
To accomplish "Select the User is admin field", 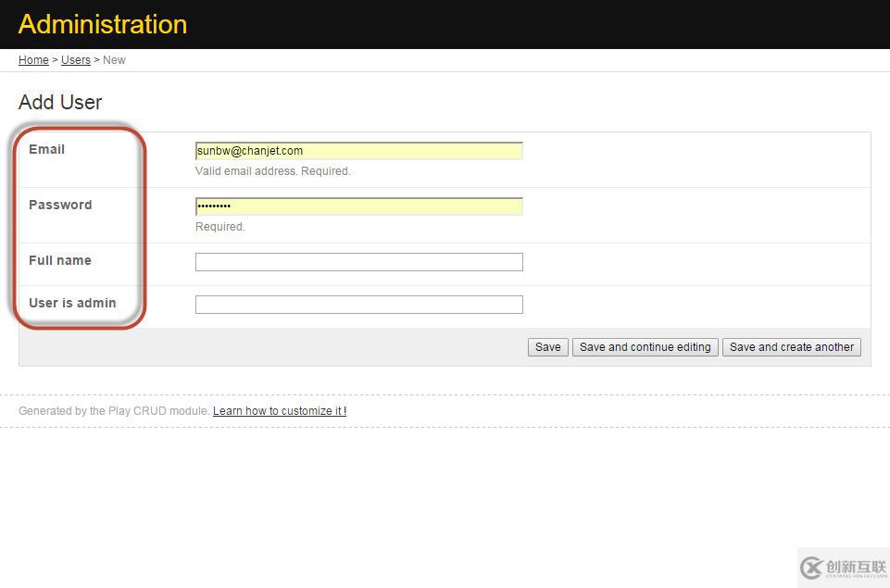I will pos(358,305).
